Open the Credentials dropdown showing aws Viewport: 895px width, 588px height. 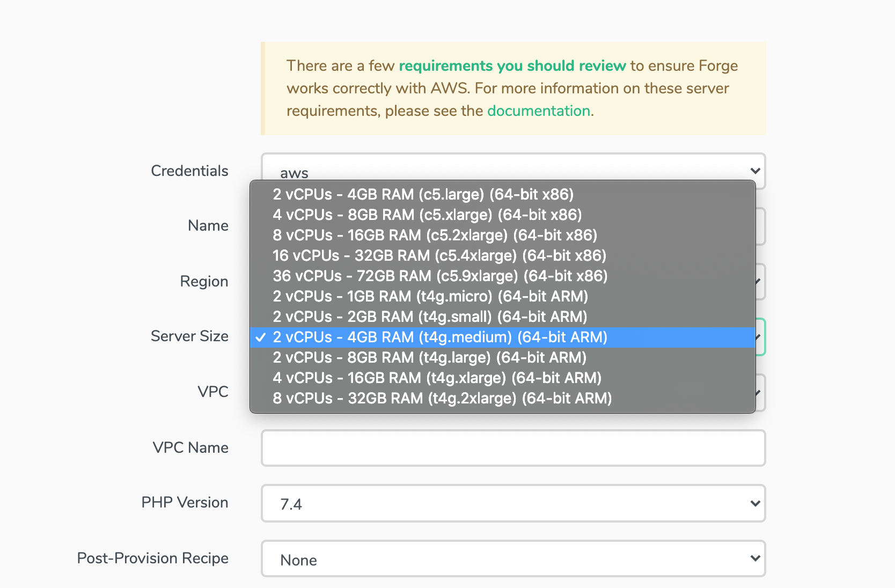(x=513, y=171)
